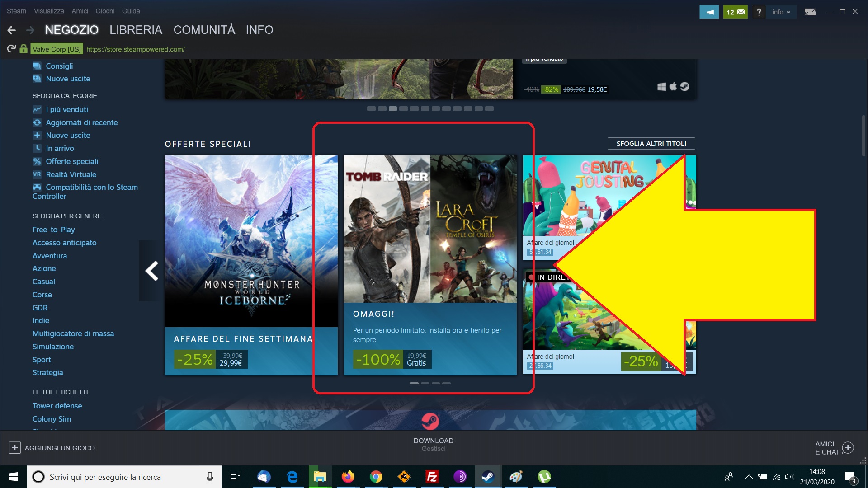Go back with the left arrow

point(12,30)
